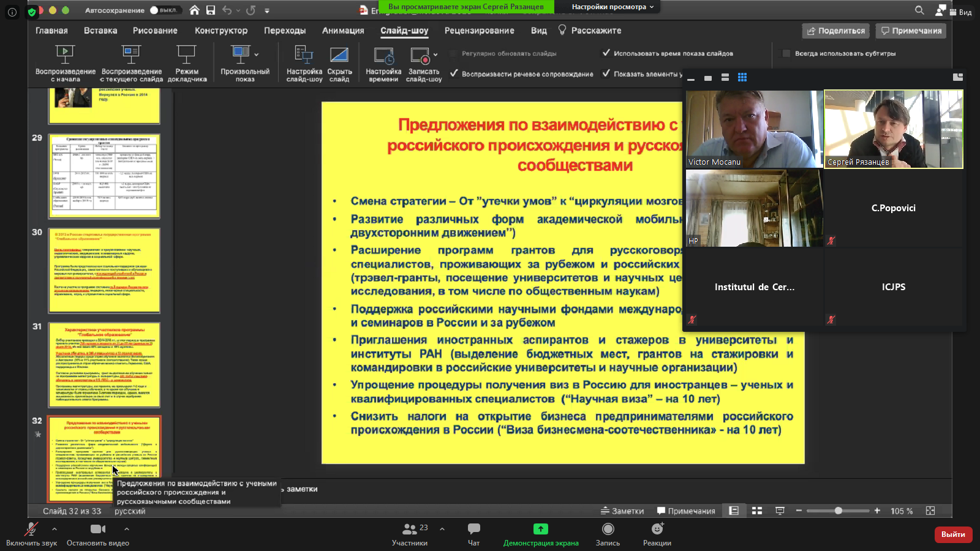Open Presenter mode (Режим докладчика)
The height and width of the screenshot is (551, 980).
pyautogui.click(x=187, y=63)
